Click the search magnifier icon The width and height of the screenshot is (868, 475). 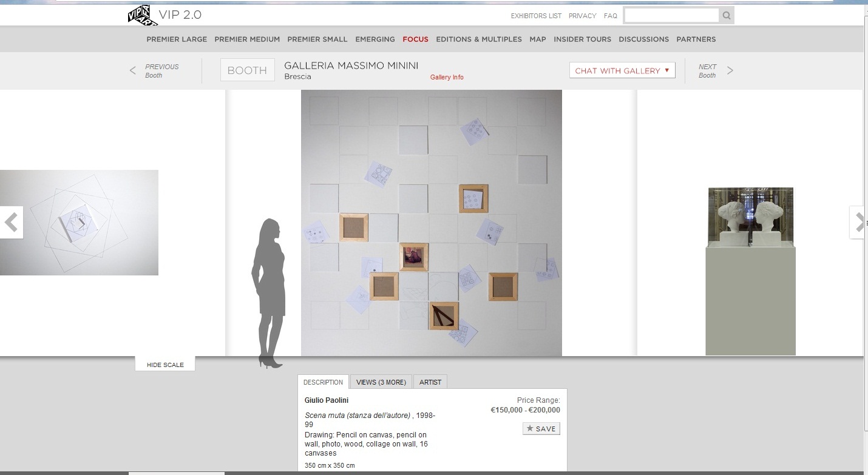tap(727, 16)
